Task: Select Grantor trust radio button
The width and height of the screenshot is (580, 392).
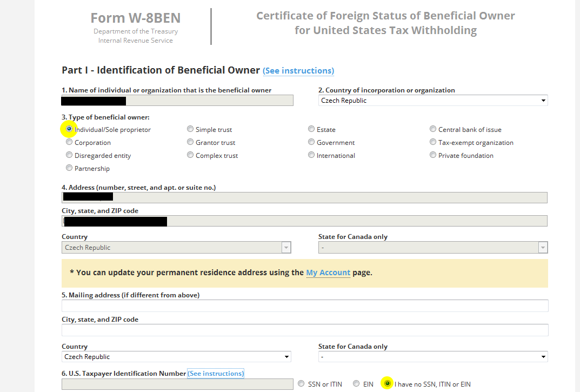Action: click(x=190, y=142)
